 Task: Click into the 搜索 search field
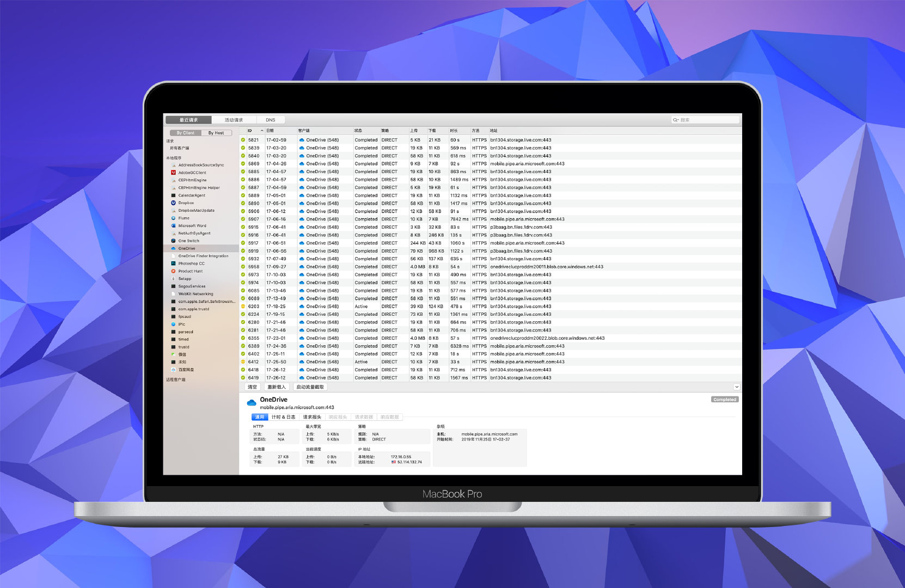[706, 120]
